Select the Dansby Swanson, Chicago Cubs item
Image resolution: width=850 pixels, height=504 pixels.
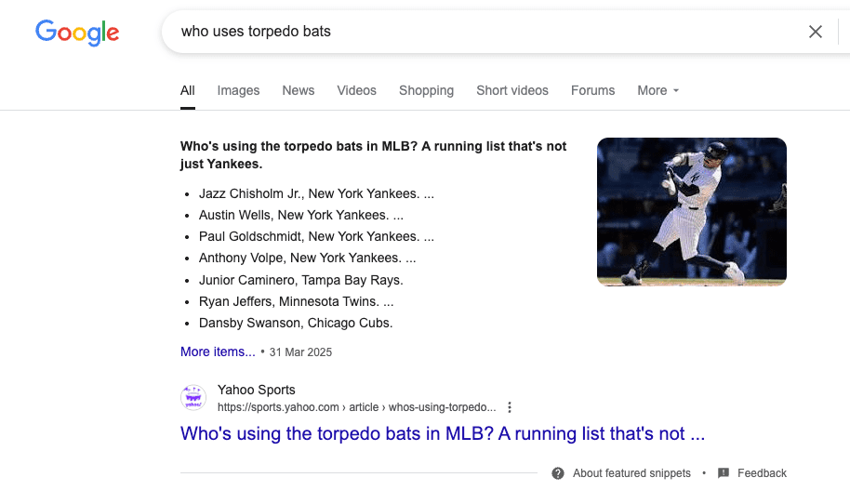coord(296,323)
